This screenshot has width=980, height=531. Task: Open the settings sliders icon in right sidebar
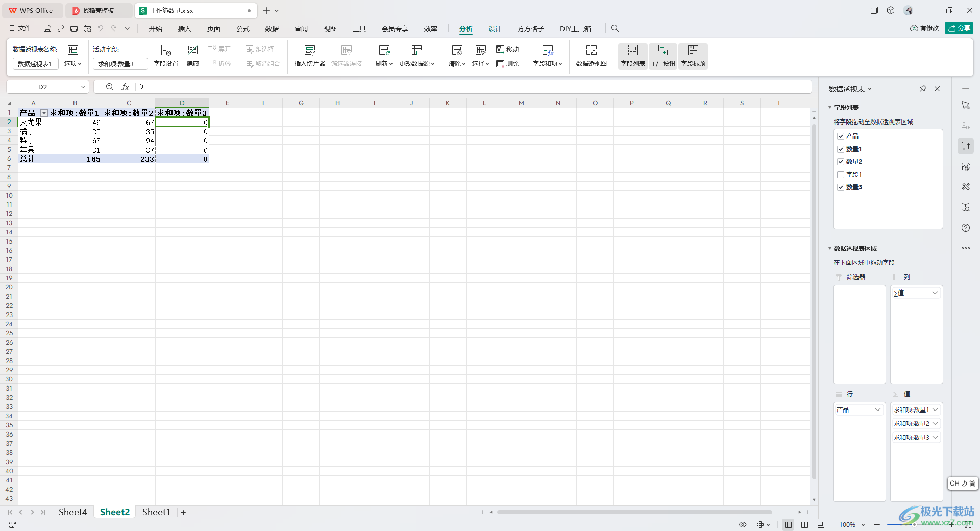(x=966, y=126)
